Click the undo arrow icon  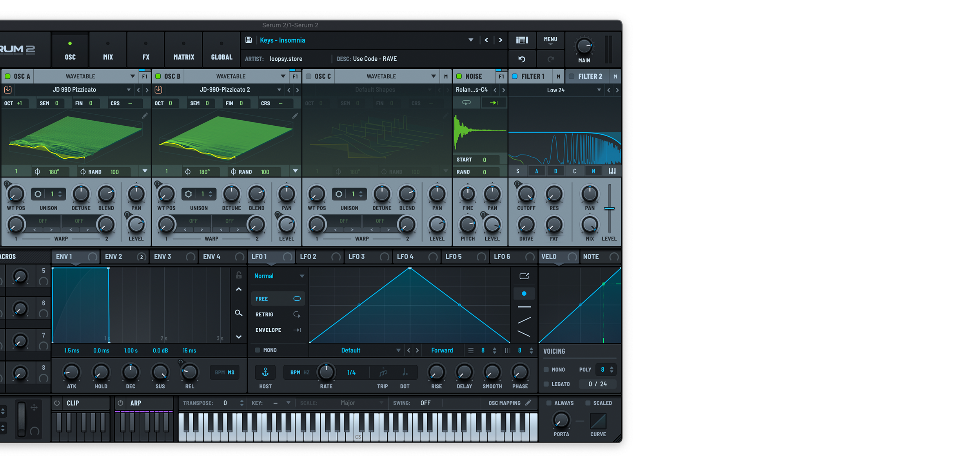tap(522, 59)
